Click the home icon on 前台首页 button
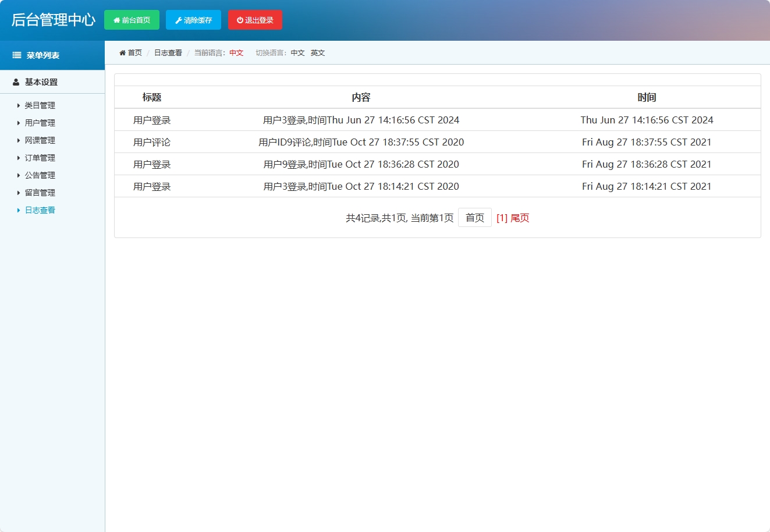 [117, 20]
